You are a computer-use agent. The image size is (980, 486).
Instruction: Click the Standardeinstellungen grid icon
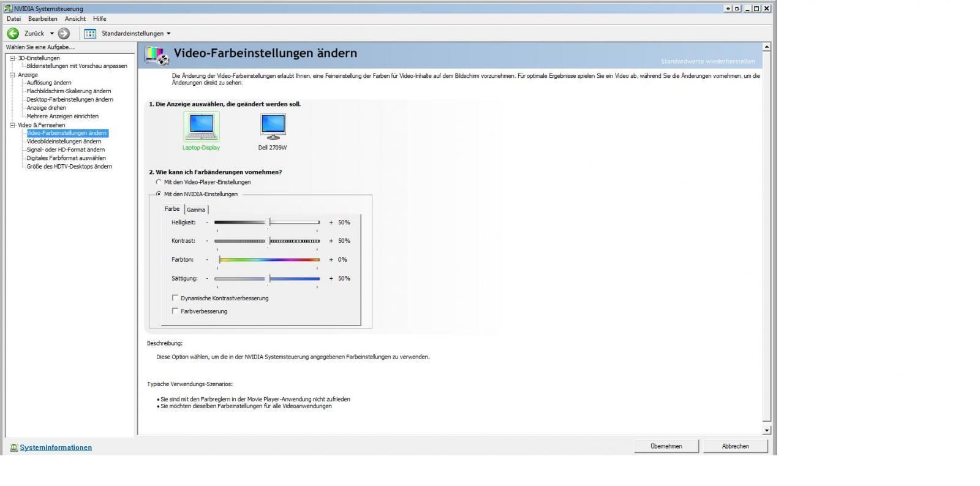(90, 33)
